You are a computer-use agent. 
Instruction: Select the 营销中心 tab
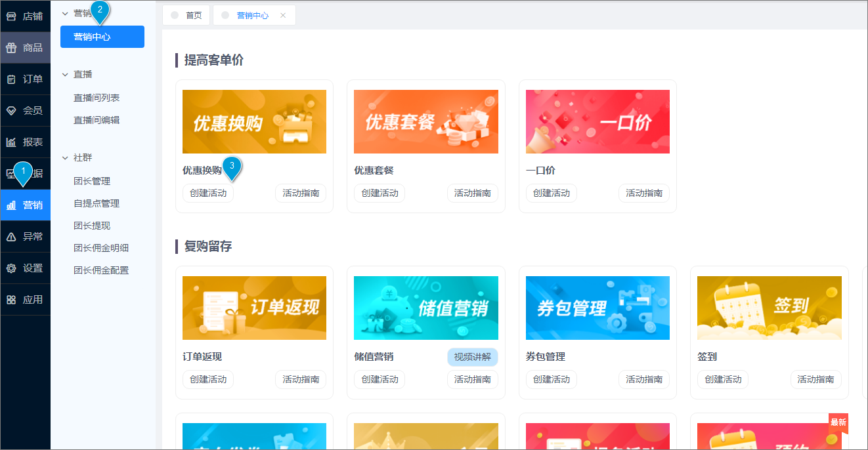(253, 15)
